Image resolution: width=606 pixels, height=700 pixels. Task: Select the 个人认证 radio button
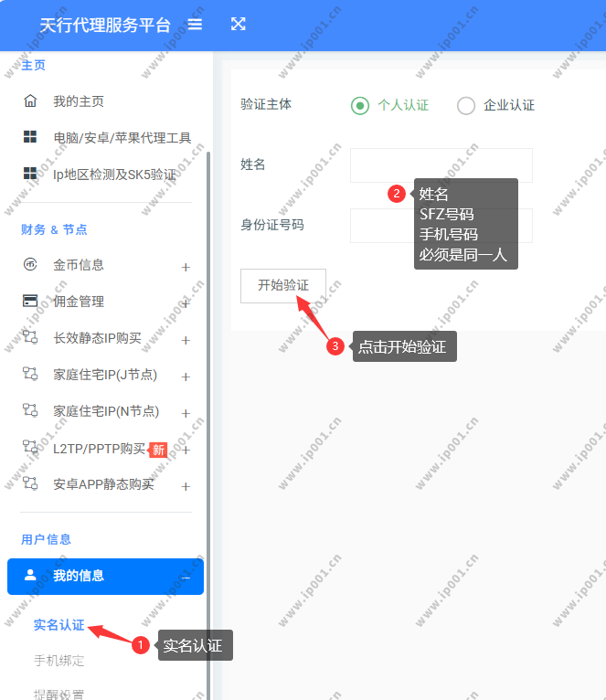click(x=360, y=105)
